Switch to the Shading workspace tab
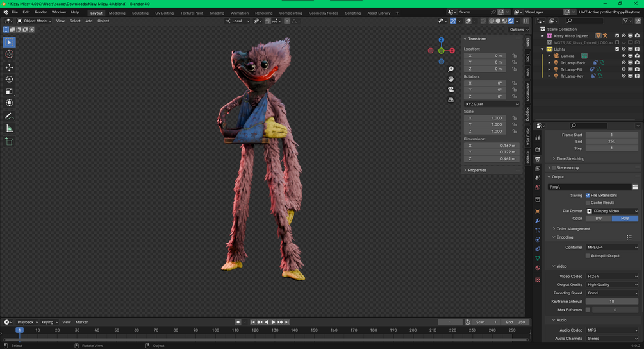The image size is (644, 349). click(x=217, y=13)
